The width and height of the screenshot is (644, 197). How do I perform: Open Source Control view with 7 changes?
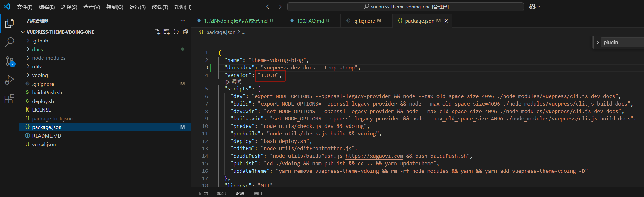[x=9, y=61]
